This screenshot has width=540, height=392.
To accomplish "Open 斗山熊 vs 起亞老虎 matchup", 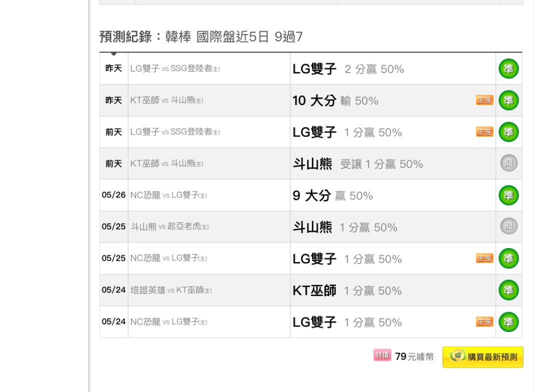I will [x=169, y=226].
